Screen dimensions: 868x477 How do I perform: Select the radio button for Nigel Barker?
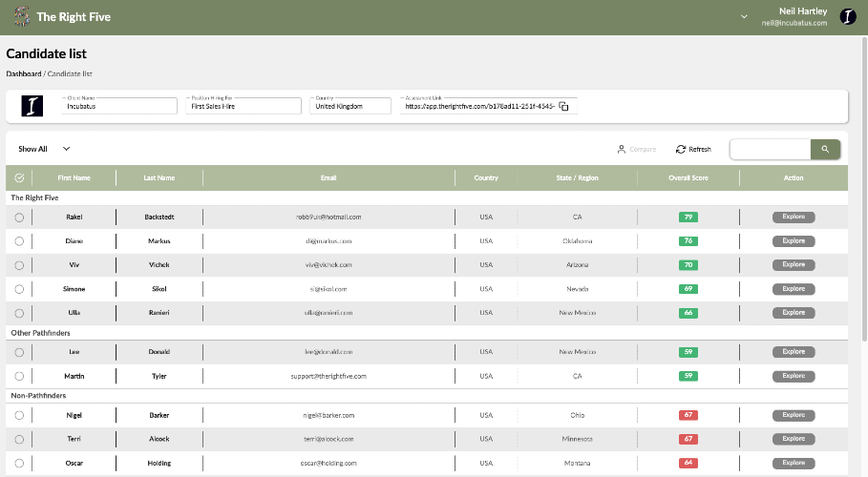pyautogui.click(x=19, y=416)
